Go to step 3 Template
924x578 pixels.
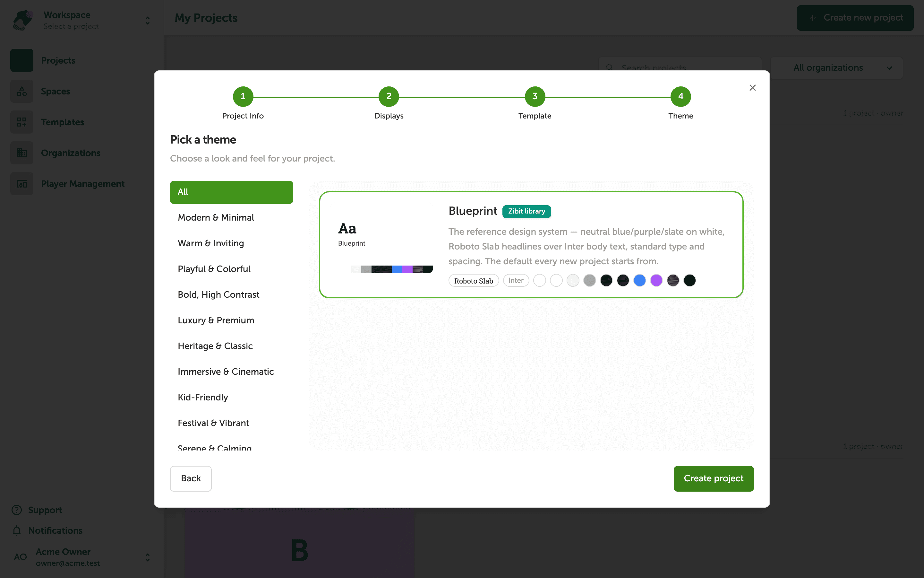click(535, 96)
